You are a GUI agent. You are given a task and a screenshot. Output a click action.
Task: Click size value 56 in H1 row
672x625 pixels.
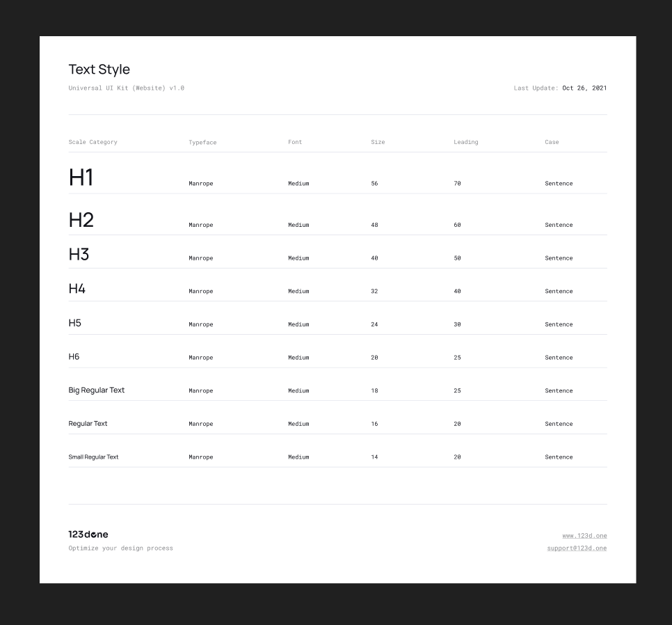[374, 184]
